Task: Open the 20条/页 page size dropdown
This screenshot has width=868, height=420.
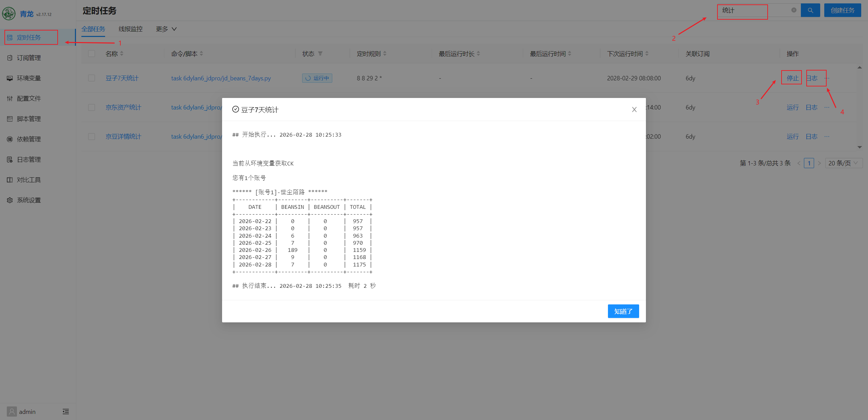Action: 844,163
